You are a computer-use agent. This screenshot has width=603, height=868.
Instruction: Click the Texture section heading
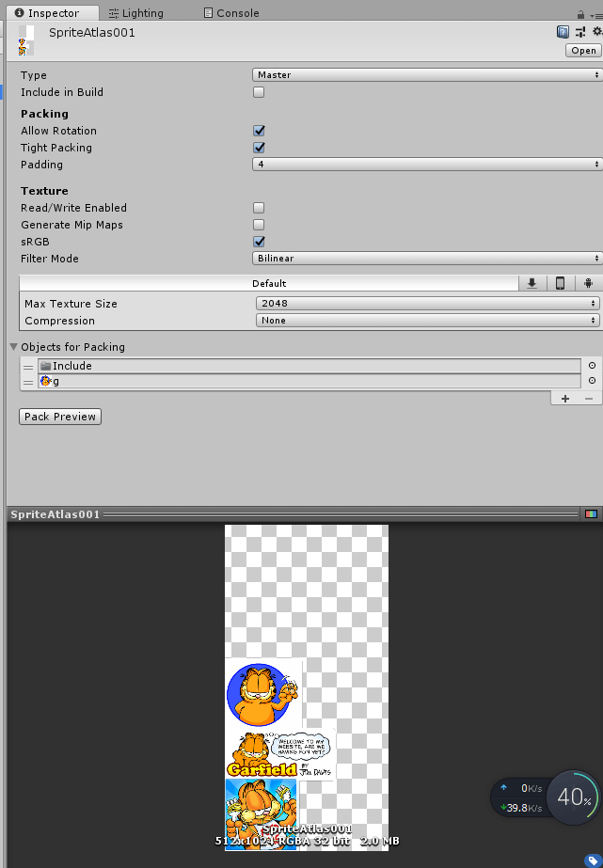[44, 190]
